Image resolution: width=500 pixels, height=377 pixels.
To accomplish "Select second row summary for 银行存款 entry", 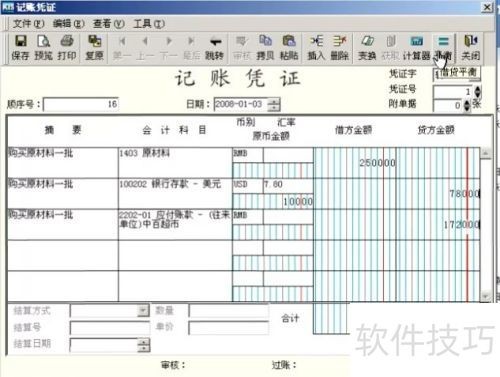I will [x=63, y=194].
